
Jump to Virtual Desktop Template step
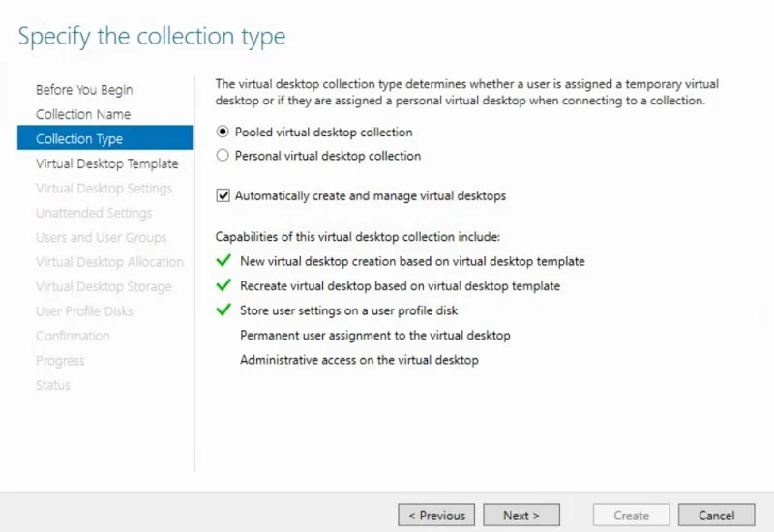(x=106, y=163)
